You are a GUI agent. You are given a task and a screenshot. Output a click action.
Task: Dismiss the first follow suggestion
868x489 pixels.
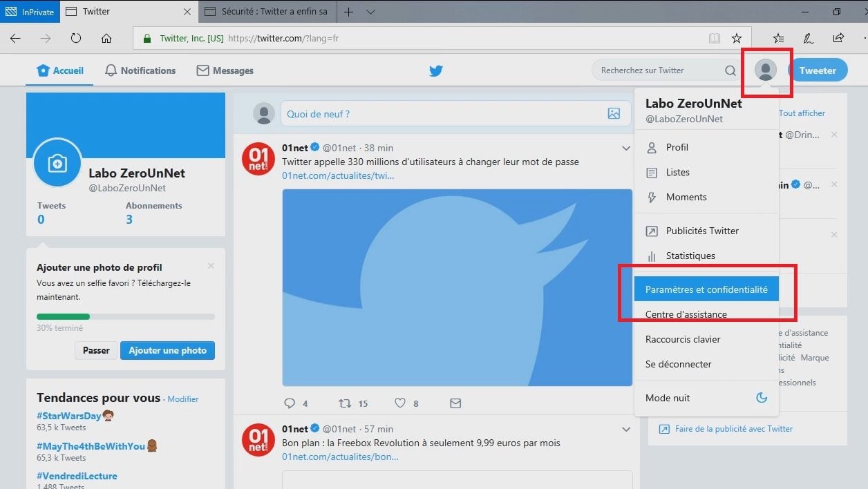click(x=834, y=135)
